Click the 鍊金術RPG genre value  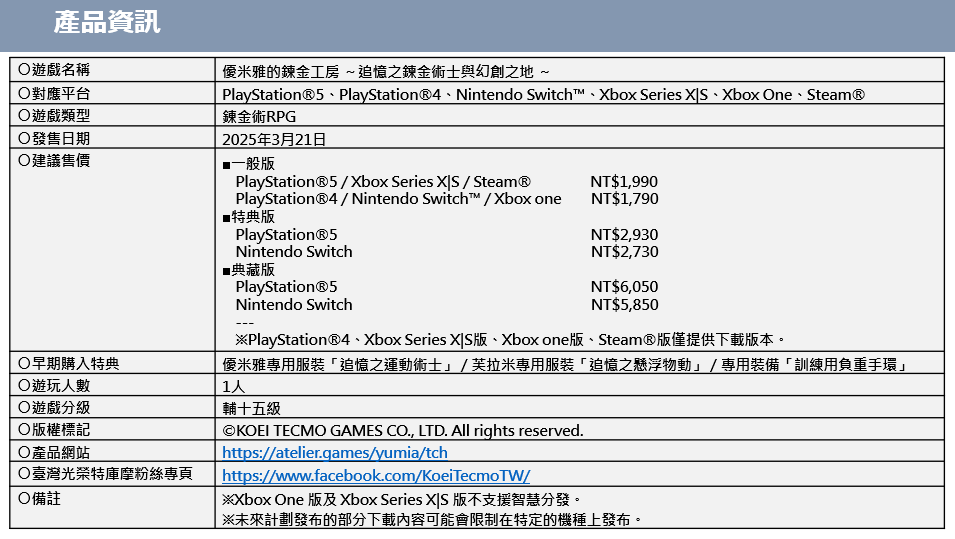(x=259, y=116)
